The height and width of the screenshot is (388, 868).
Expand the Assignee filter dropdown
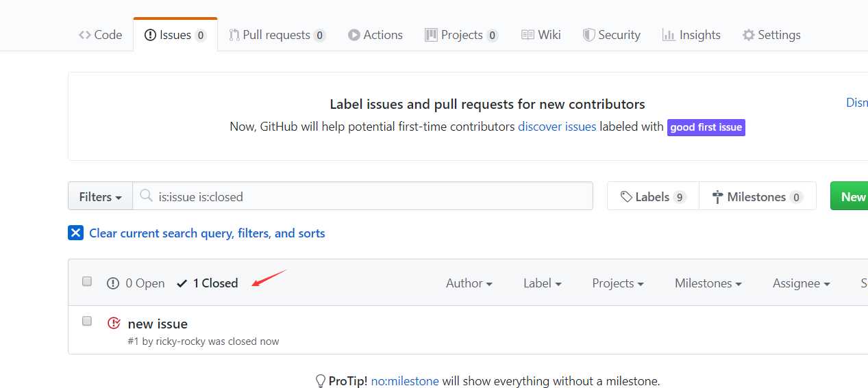[x=802, y=283]
